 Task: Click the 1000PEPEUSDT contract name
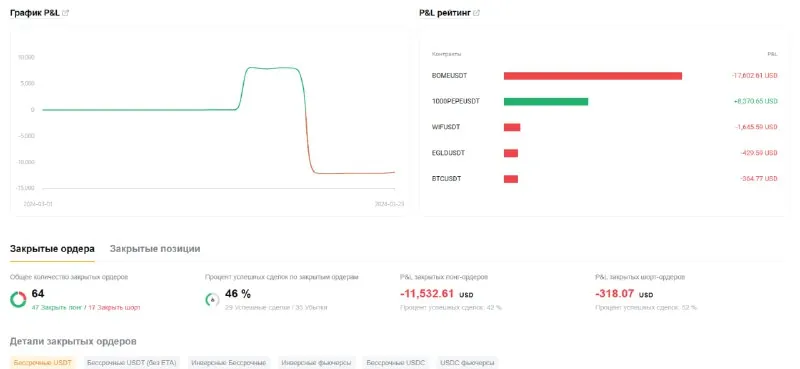[456, 102]
